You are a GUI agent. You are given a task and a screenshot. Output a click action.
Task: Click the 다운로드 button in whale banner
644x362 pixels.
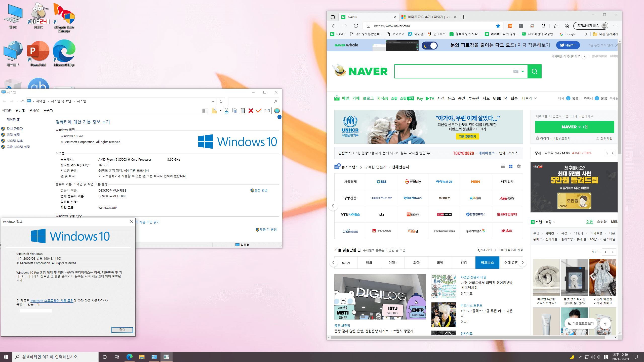[568, 45]
